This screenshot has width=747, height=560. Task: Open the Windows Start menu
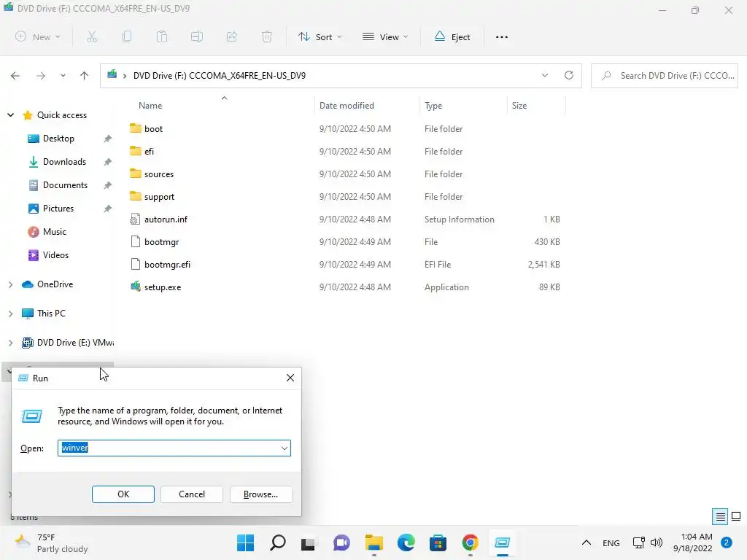245,542
